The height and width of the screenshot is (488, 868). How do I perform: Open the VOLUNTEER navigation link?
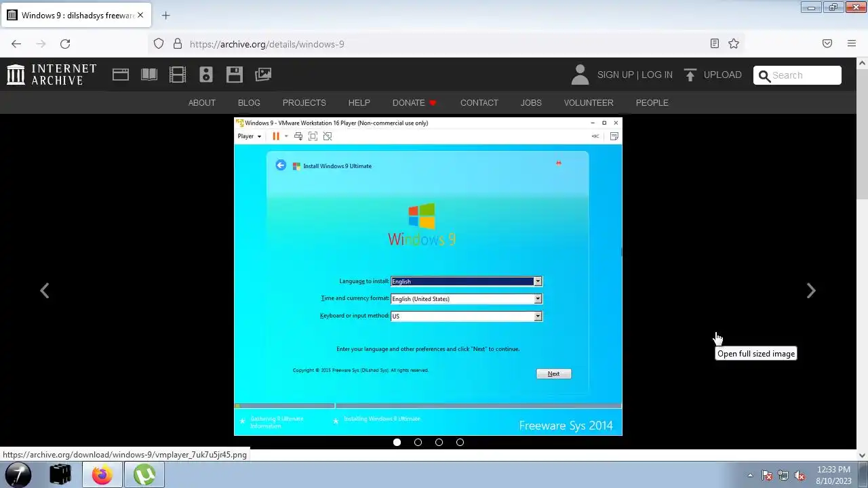click(x=589, y=102)
